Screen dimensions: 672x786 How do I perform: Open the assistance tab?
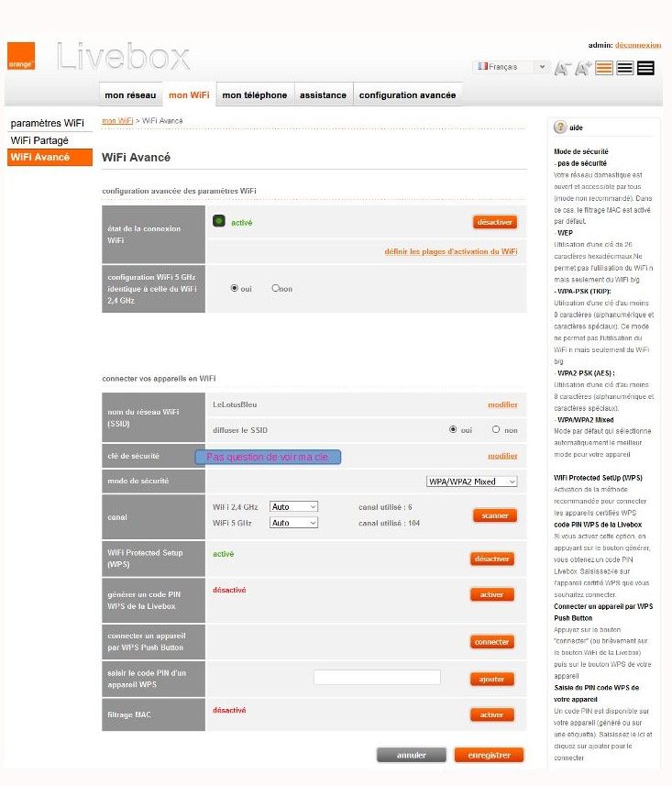[324, 94]
